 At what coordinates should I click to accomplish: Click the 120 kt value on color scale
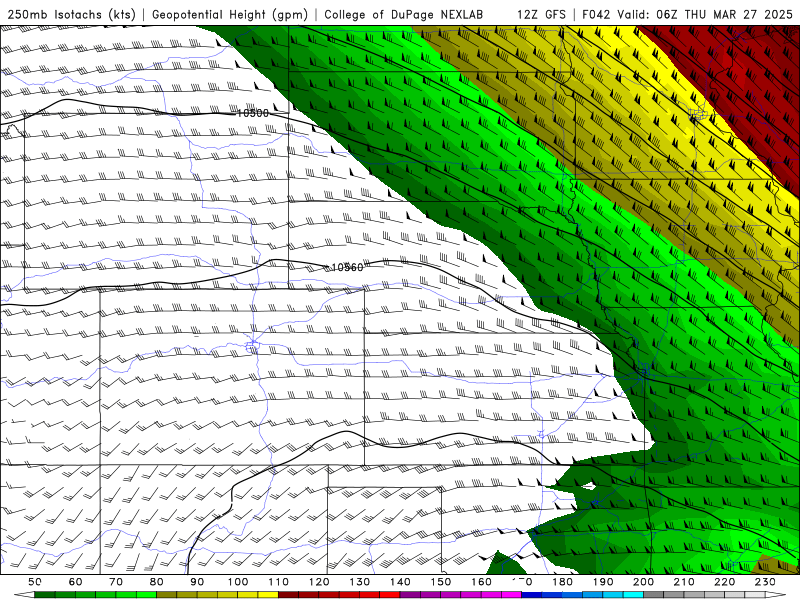tap(319, 582)
